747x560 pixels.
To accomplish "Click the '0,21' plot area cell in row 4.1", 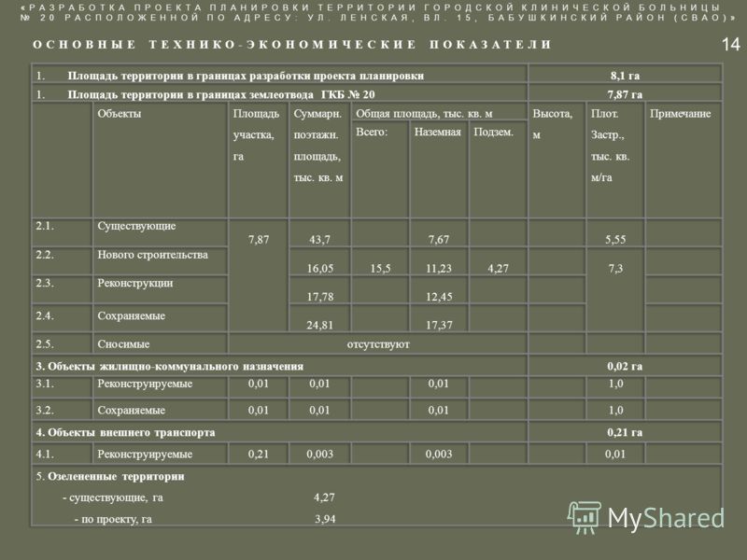I will pos(259,455).
